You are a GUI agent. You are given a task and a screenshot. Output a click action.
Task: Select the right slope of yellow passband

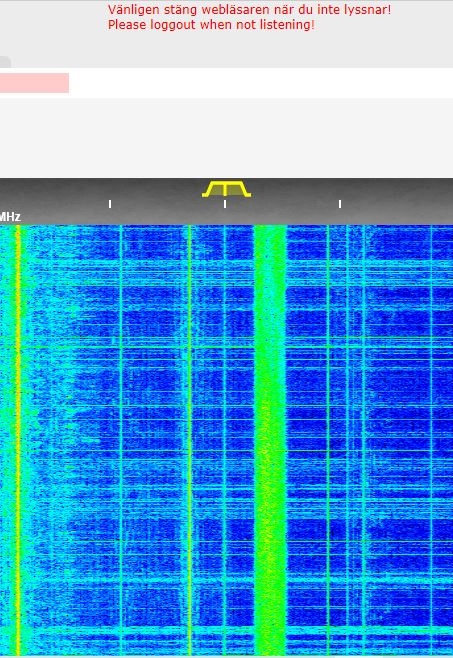[245, 188]
